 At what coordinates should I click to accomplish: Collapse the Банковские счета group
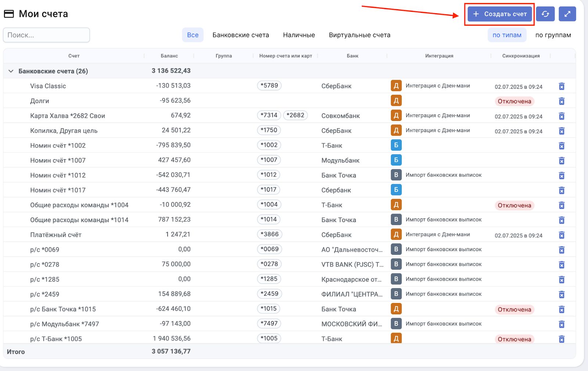pos(11,71)
